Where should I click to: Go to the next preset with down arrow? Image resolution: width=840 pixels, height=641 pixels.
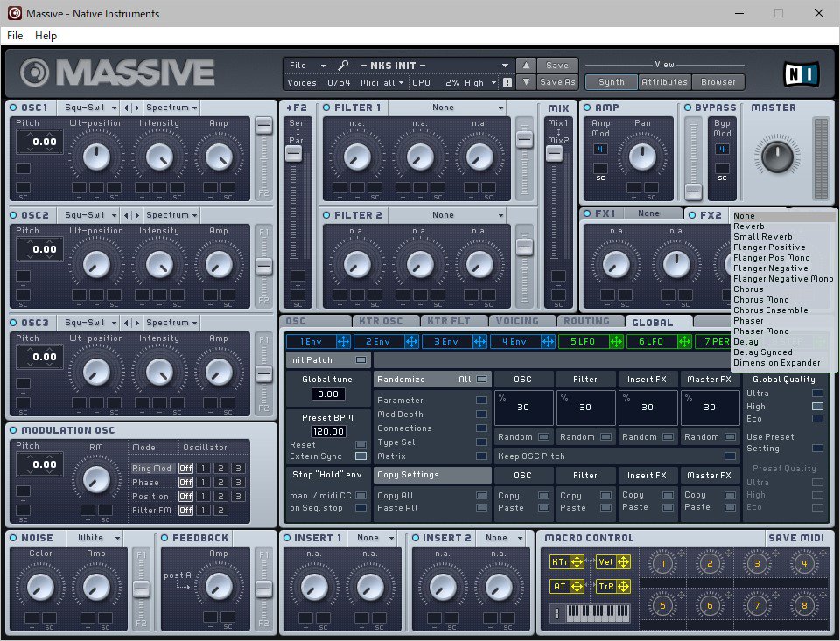tap(526, 82)
